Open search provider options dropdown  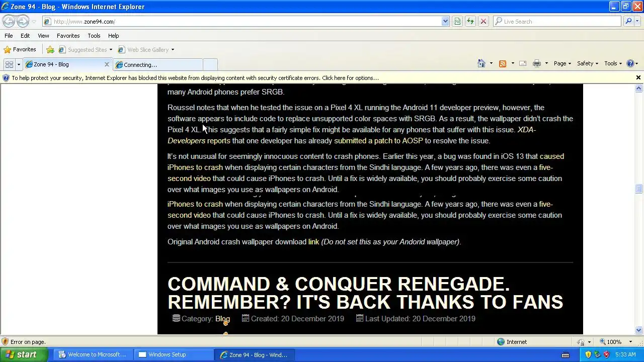(637, 22)
